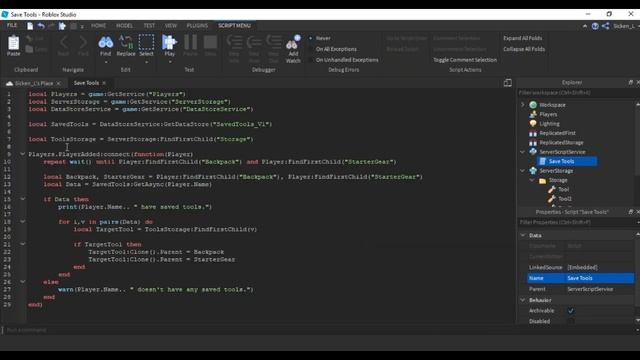640x360 pixels.
Task: Click the Workspace globe icon in Explorer
Action: click(533, 105)
